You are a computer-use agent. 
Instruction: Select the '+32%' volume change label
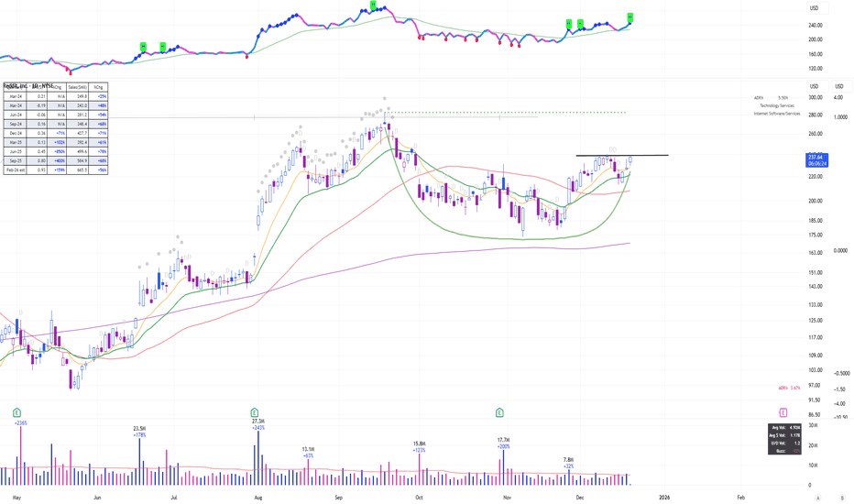point(569,466)
